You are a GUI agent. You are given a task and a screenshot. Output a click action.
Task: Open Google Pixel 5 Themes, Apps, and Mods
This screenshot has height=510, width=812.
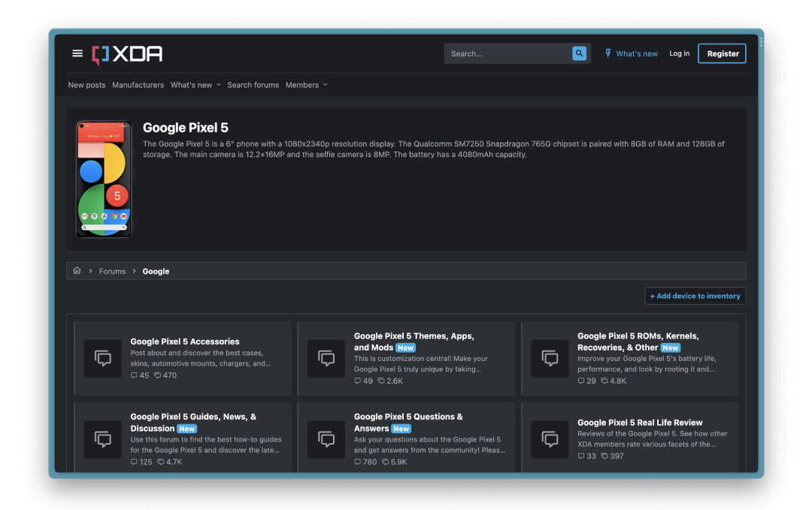pyautogui.click(x=414, y=342)
